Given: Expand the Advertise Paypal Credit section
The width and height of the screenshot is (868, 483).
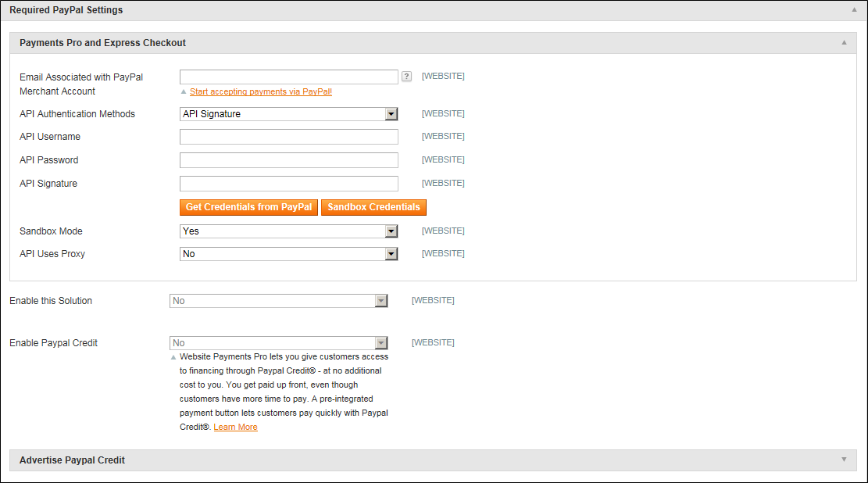Looking at the screenshot, I should click(845, 460).
